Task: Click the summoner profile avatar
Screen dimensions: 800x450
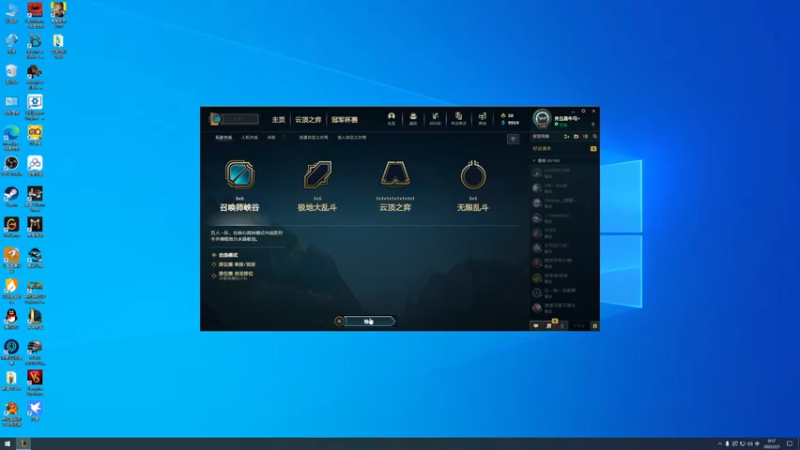Action: point(542,119)
